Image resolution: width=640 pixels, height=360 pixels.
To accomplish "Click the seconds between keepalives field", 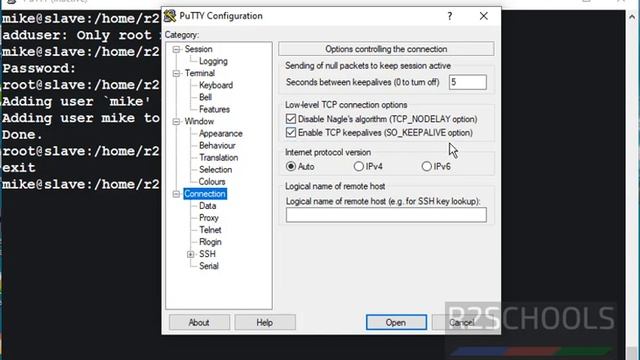I will 468,82.
